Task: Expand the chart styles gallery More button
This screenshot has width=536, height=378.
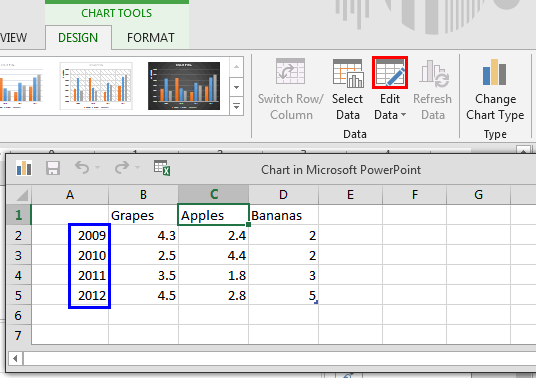Action: point(236,107)
